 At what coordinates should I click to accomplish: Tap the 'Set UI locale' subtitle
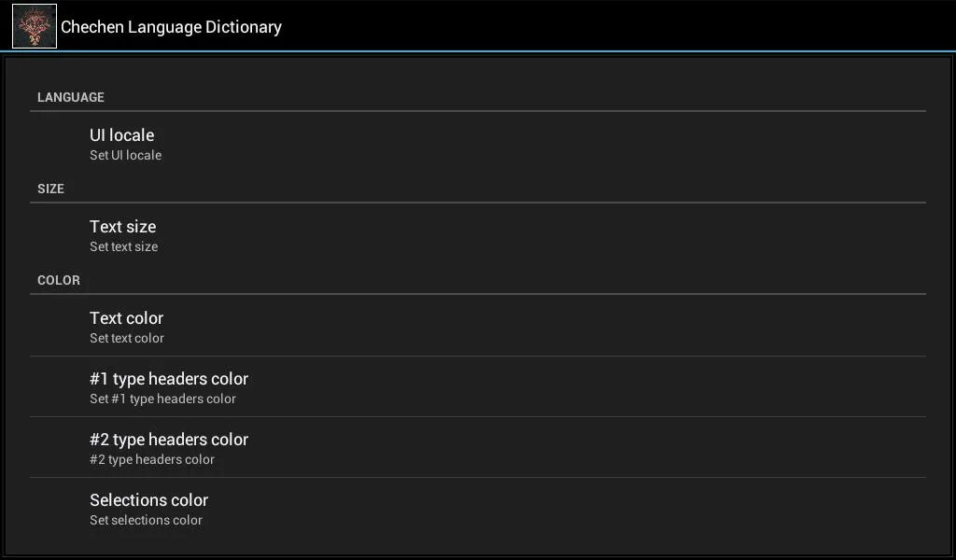tap(125, 156)
